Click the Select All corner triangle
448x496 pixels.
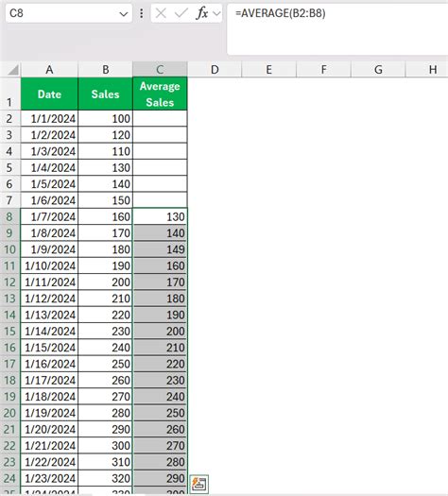tap(13, 70)
